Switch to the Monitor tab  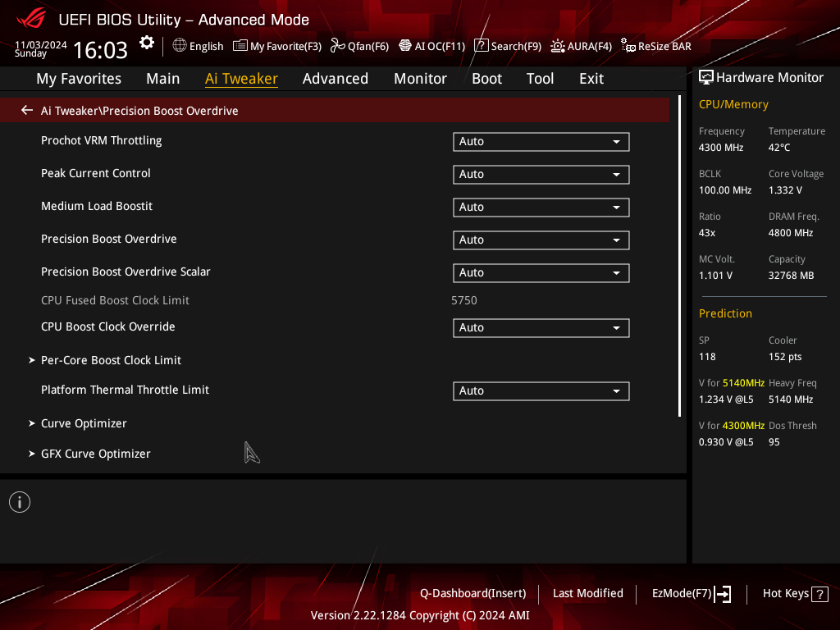pyautogui.click(x=421, y=79)
